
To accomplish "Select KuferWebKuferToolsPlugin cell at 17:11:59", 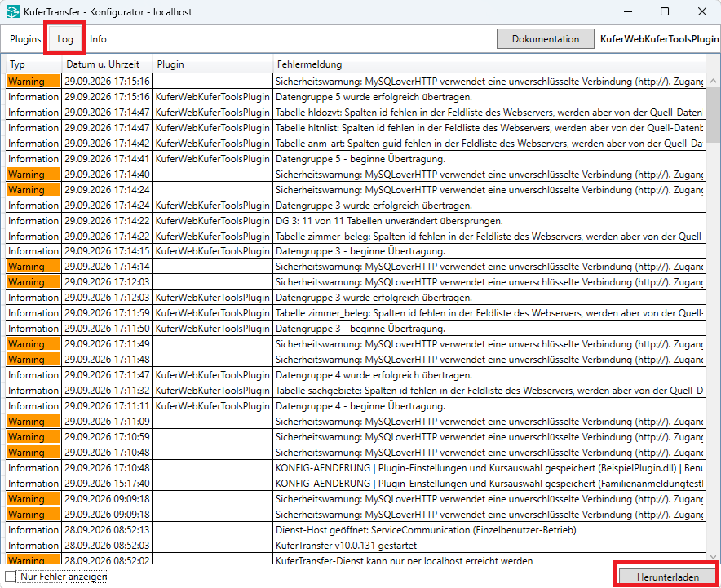I will (x=212, y=313).
